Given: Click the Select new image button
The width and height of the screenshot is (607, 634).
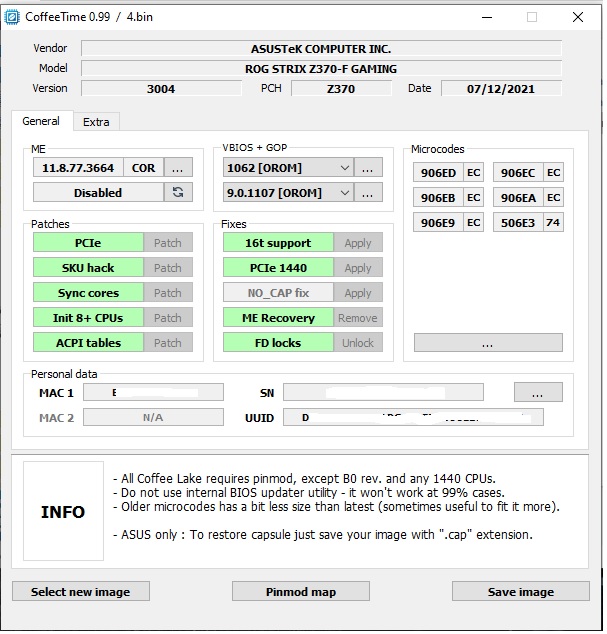Looking at the screenshot, I should pyautogui.click(x=81, y=592).
